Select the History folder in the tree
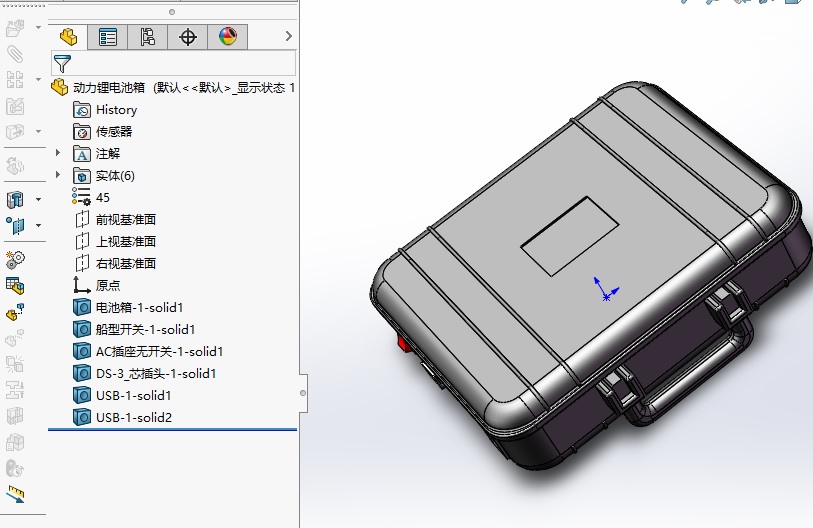This screenshot has height=528, width=813. 105,110
